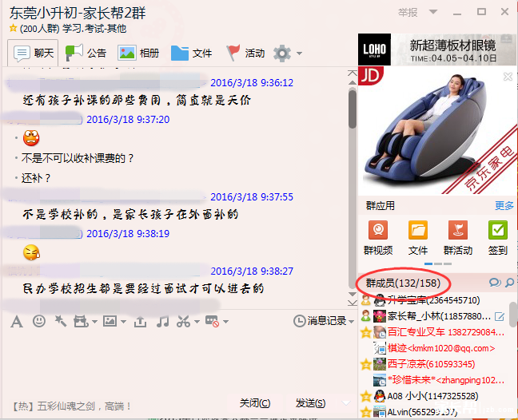Click the chat scroll up arrow

353,82
